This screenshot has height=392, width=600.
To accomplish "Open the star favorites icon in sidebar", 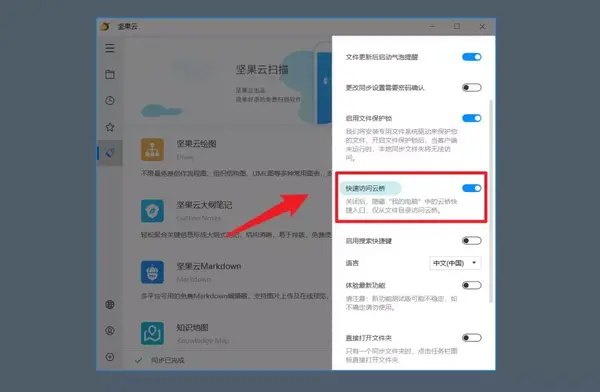I will (110, 127).
